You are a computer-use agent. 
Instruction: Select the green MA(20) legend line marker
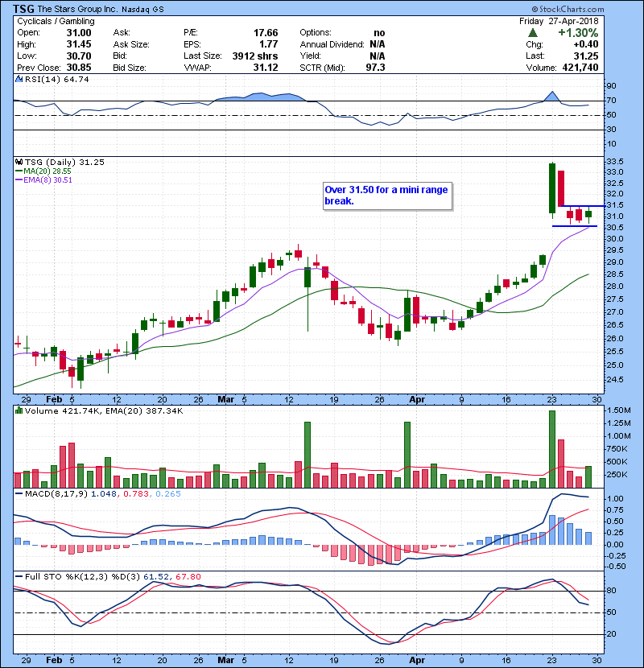click(19, 171)
